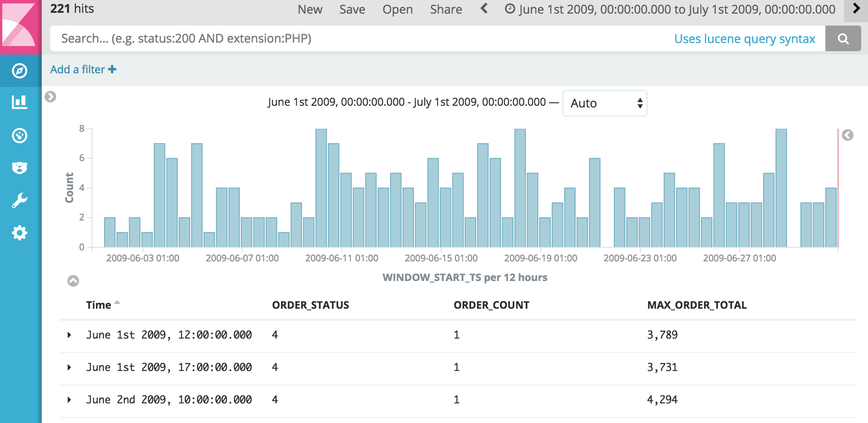The height and width of the screenshot is (423, 868).
Task: Open the Dashboard gauge icon
Action: [20, 136]
